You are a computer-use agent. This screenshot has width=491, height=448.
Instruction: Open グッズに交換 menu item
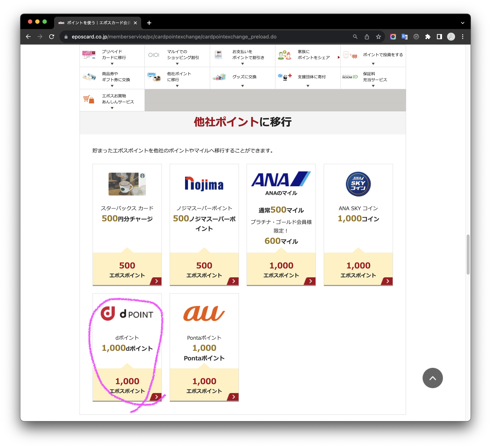[243, 78]
